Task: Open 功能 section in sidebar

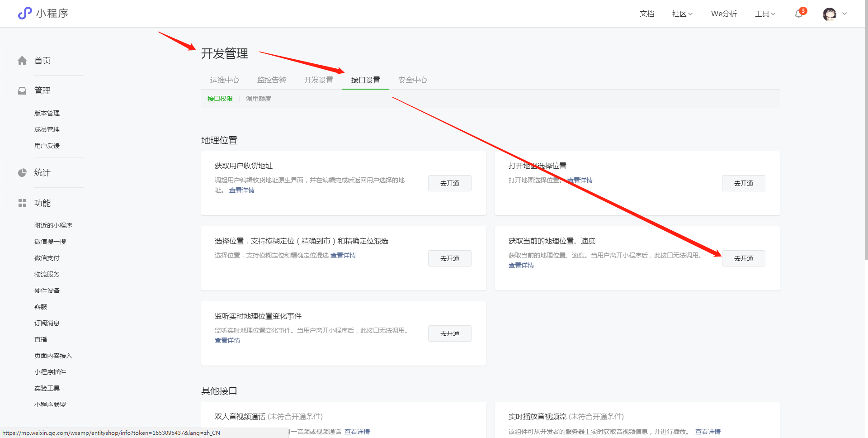Action: (x=42, y=203)
